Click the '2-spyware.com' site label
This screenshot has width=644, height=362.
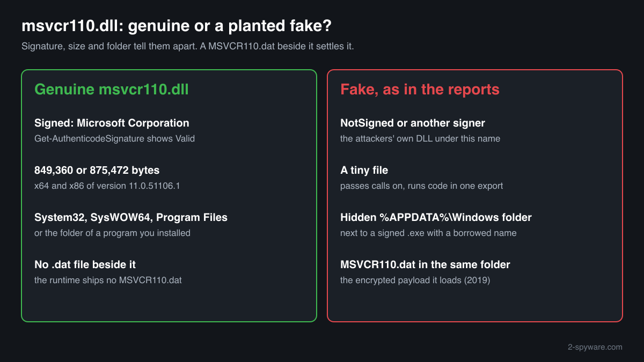pos(595,347)
